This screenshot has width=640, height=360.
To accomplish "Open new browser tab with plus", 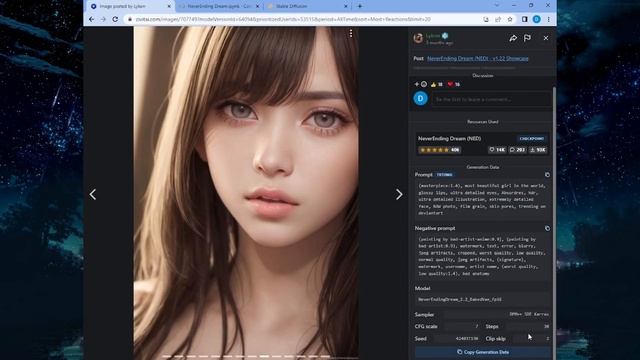I will (x=360, y=6).
